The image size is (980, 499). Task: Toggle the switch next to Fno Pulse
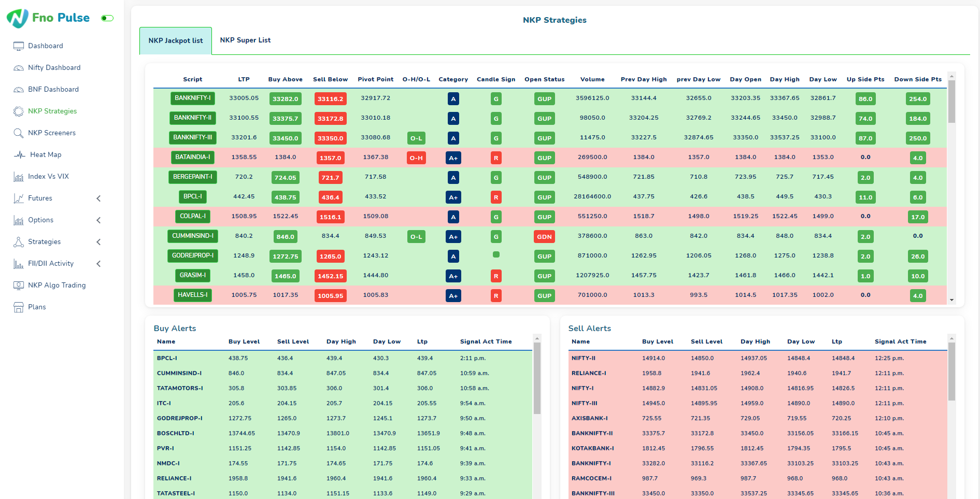coord(107,18)
